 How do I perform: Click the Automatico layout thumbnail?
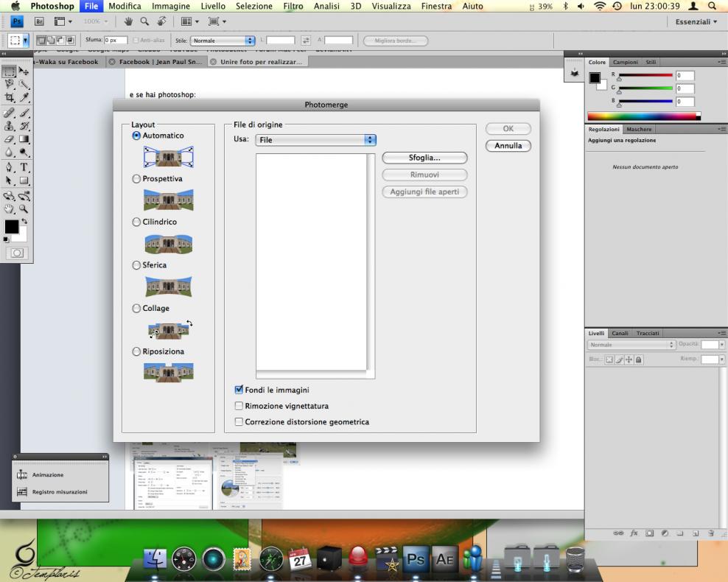tap(169, 157)
